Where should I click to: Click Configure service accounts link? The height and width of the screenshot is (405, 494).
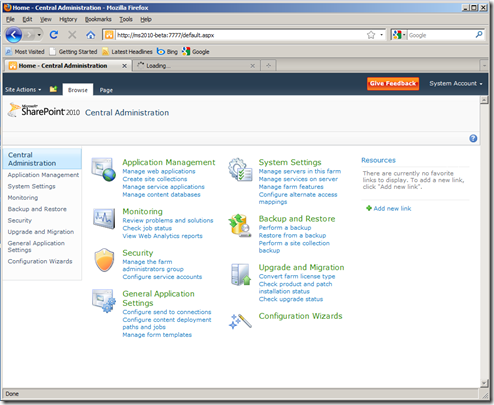pos(162,277)
